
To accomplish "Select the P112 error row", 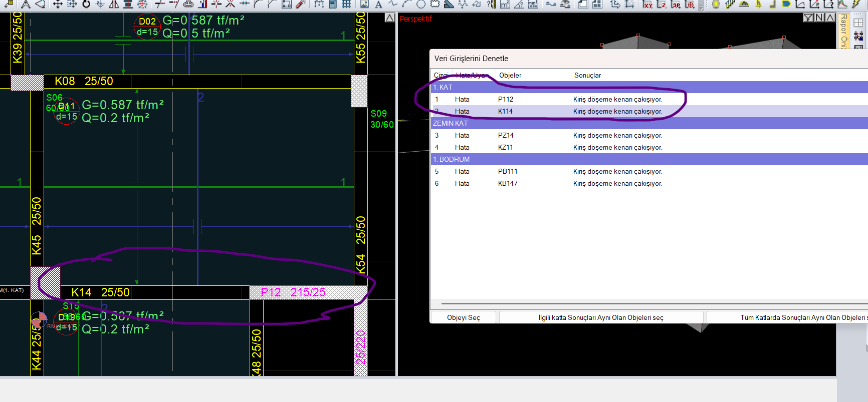I will point(551,99).
